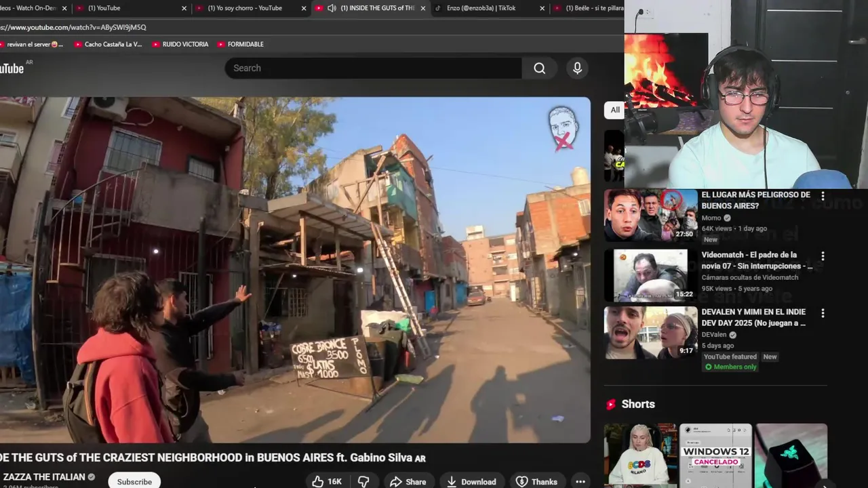Click the YouTube logo
868x488 pixels.
click(x=12, y=68)
